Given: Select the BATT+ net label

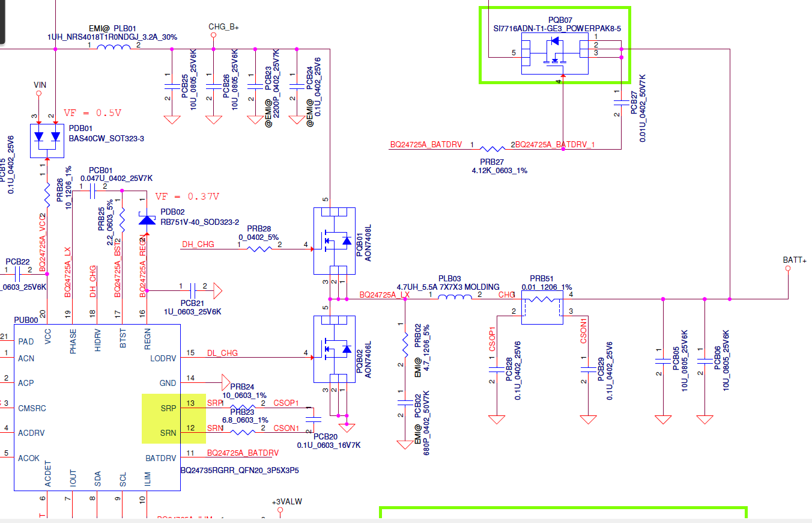Looking at the screenshot, I should coord(795,260).
